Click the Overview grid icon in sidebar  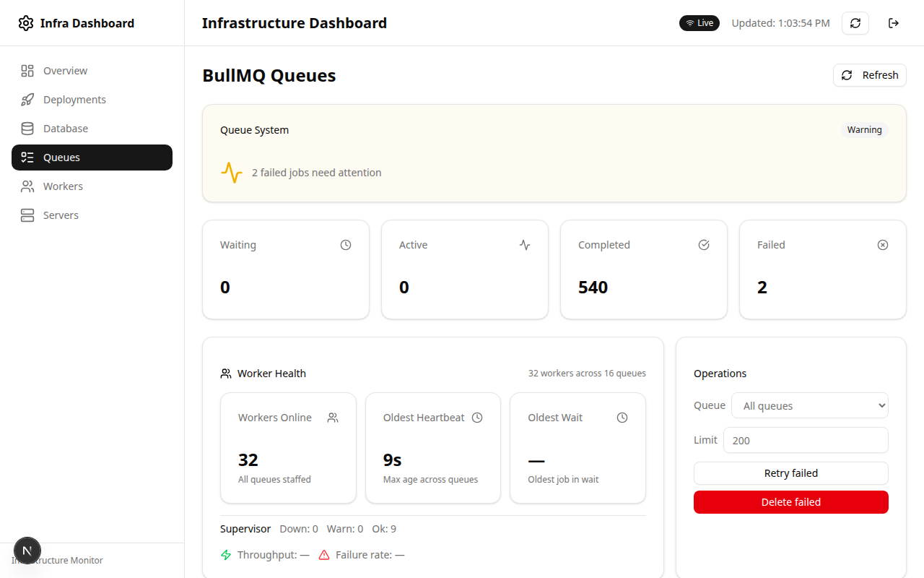(27, 71)
